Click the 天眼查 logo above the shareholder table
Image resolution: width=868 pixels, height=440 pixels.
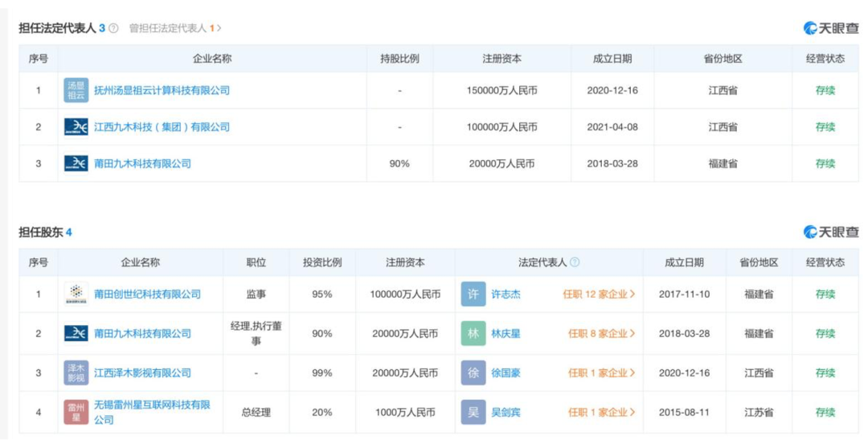[831, 232]
